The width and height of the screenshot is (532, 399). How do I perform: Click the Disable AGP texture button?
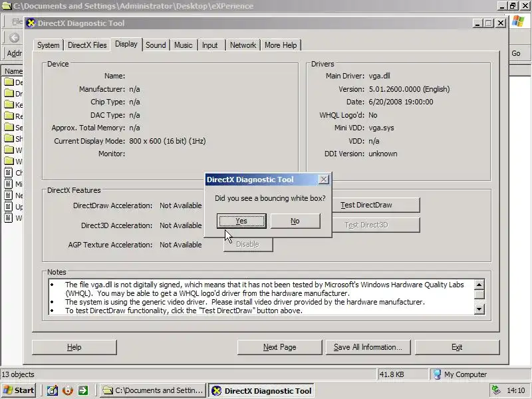coord(248,244)
